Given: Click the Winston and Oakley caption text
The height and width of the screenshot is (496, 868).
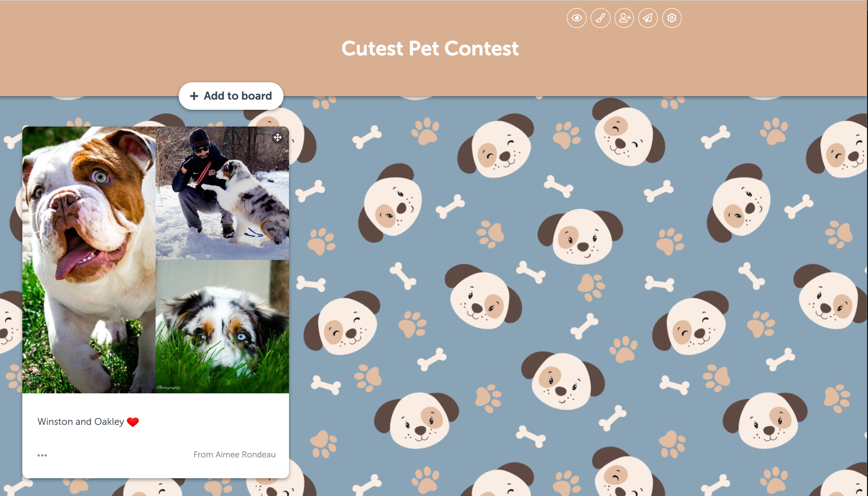Looking at the screenshot, I should [81, 422].
